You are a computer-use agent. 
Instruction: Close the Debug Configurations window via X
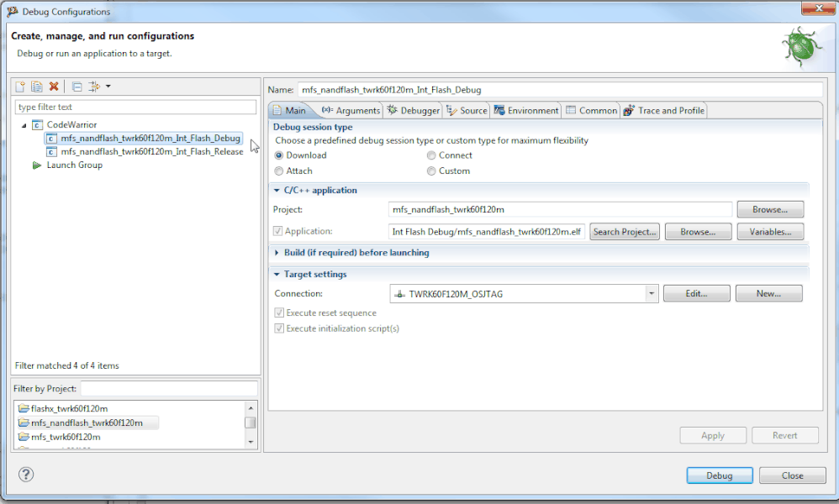click(819, 8)
